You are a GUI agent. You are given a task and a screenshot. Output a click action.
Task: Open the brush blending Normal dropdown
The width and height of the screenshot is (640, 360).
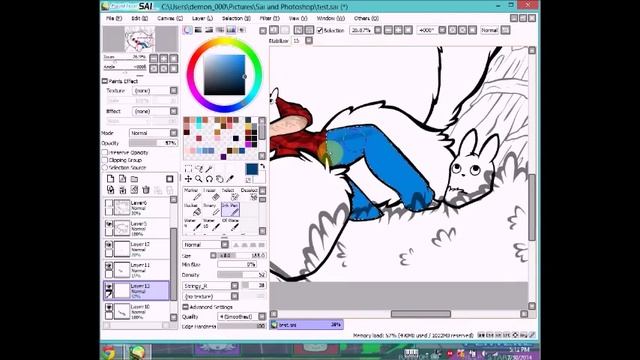[x=224, y=244]
